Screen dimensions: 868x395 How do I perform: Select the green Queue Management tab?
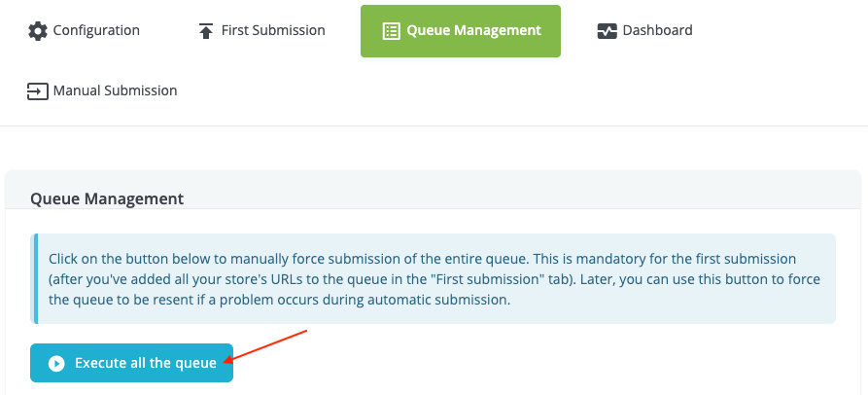tap(461, 31)
